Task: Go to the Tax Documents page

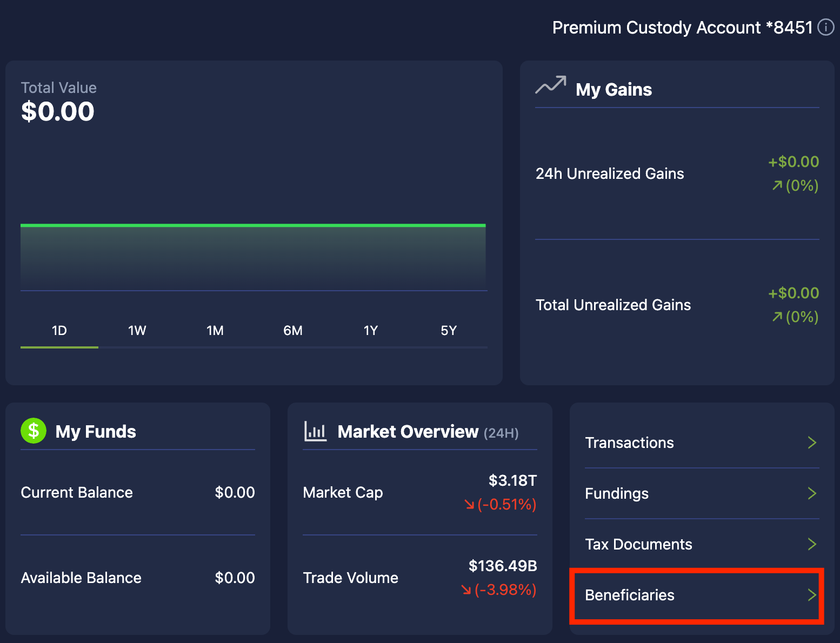Action: pos(638,544)
